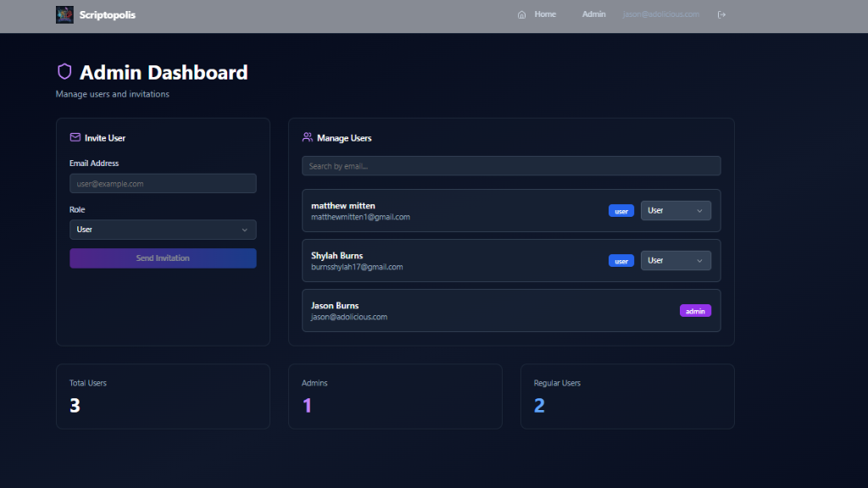Click the Invite User heading text

tap(105, 138)
